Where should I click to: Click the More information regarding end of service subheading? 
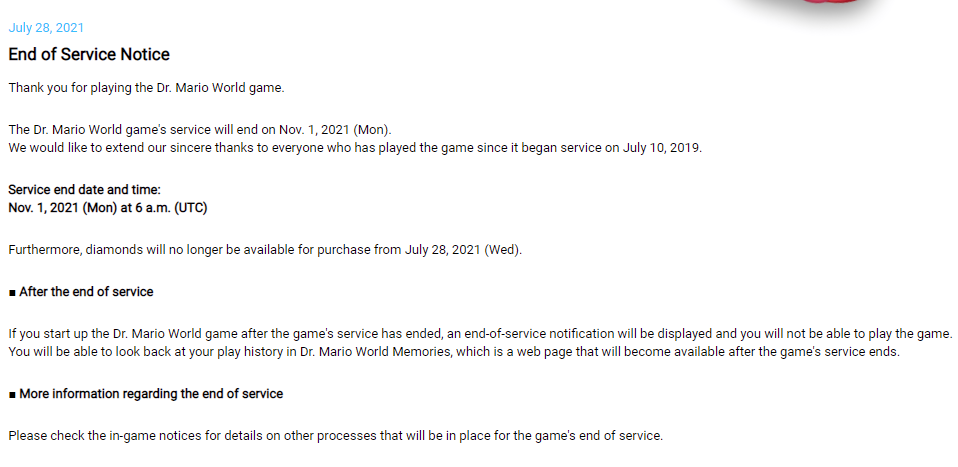151,394
